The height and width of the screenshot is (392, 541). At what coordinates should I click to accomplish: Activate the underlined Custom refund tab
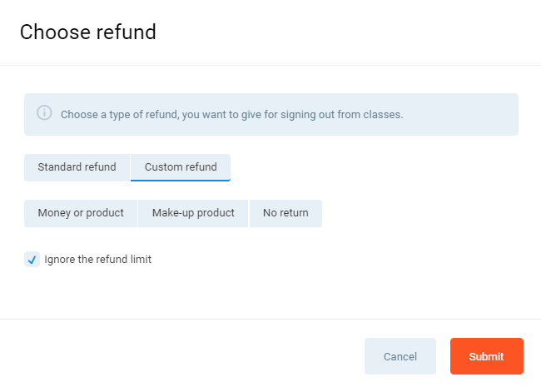tap(181, 167)
